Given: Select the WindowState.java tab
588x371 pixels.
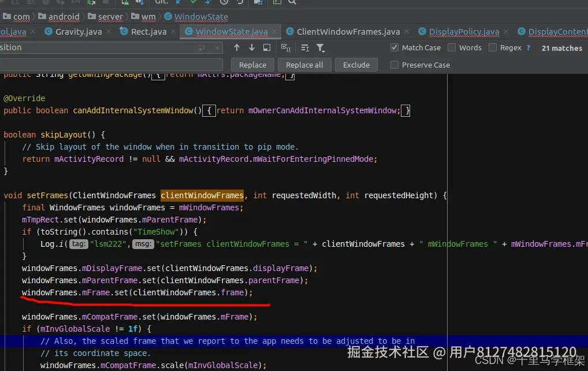Looking at the screenshot, I should [232, 32].
